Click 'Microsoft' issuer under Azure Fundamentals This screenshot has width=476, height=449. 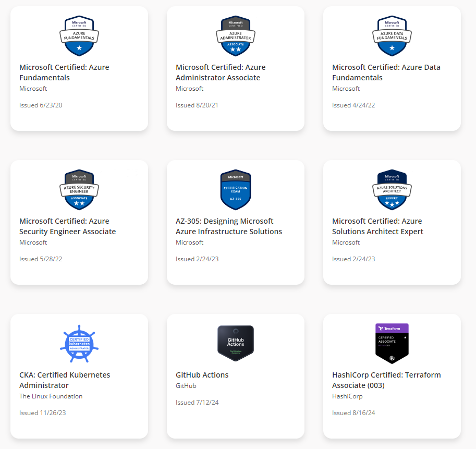click(x=33, y=89)
